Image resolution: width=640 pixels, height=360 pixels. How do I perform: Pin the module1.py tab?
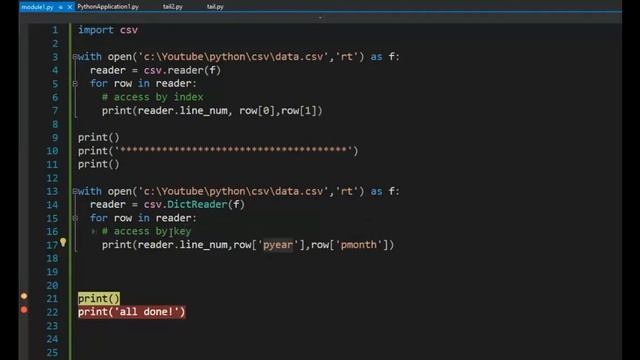coord(60,7)
